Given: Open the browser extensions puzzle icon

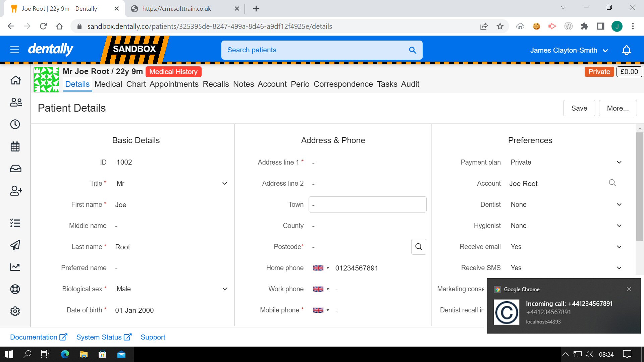Looking at the screenshot, I should (x=585, y=26).
